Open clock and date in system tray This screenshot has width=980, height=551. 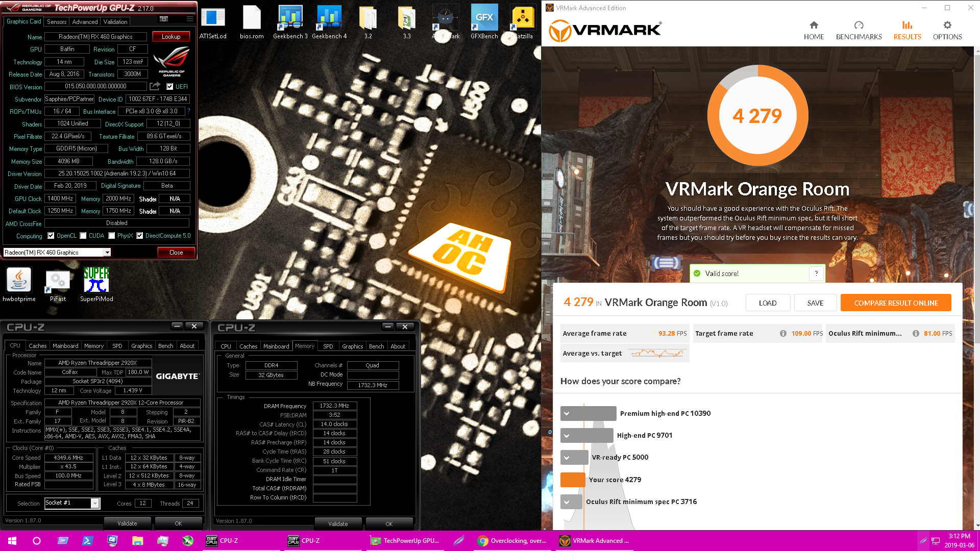[959, 541]
